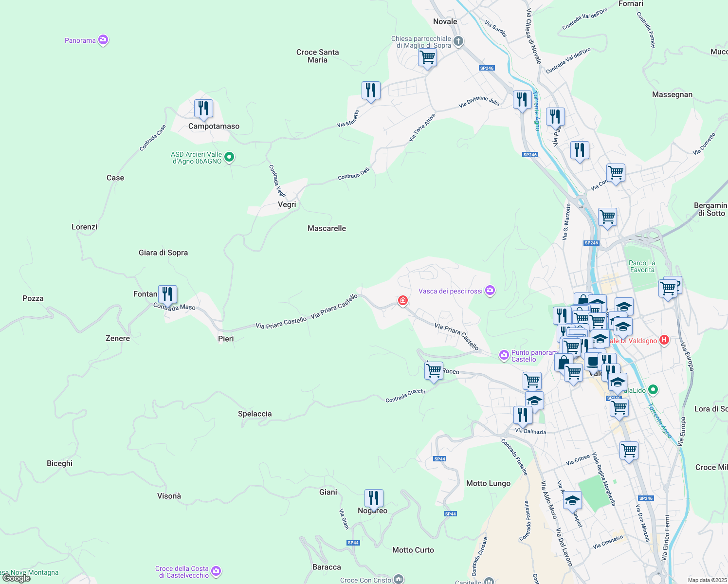
Task: Click the green dot beside the laLido label
Action: tap(652, 390)
